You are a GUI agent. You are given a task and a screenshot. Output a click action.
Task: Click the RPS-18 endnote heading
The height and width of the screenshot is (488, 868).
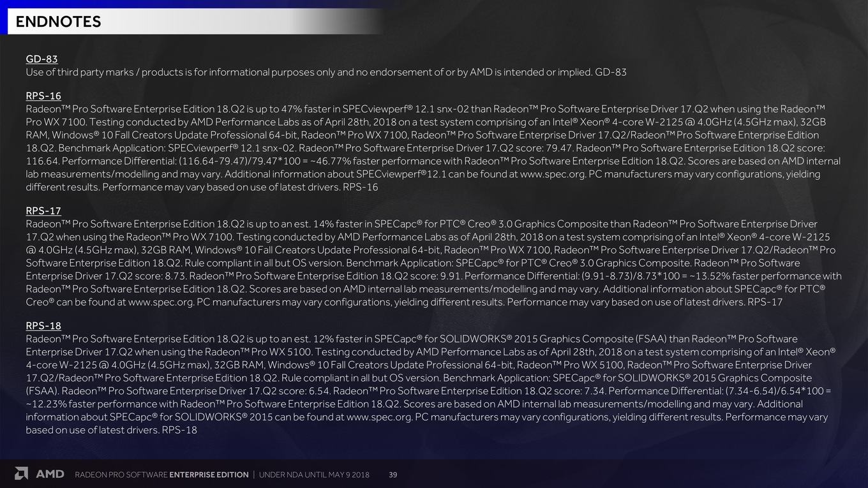click(x=43, y=325)
